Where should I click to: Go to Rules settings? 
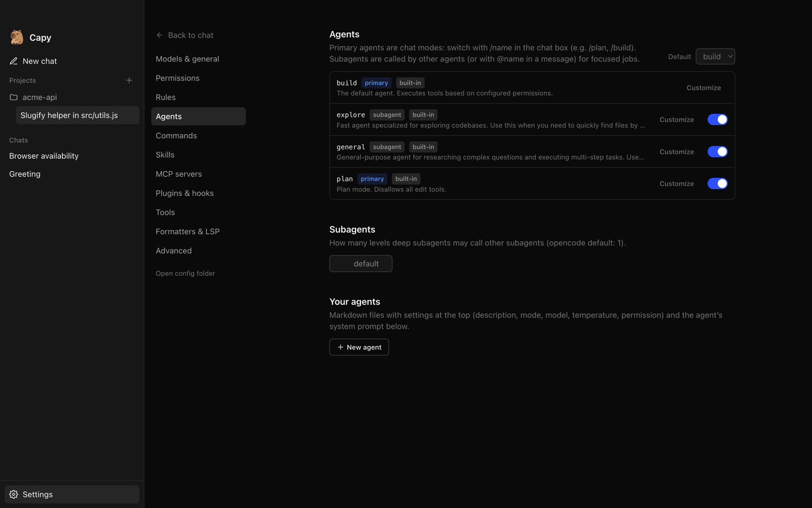198,97
